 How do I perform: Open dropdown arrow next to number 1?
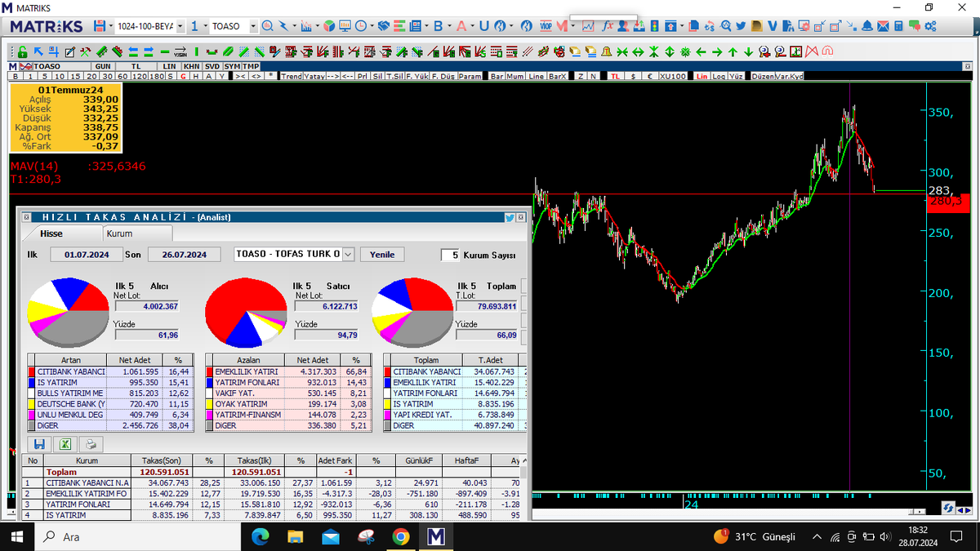[x=205, y=26]
